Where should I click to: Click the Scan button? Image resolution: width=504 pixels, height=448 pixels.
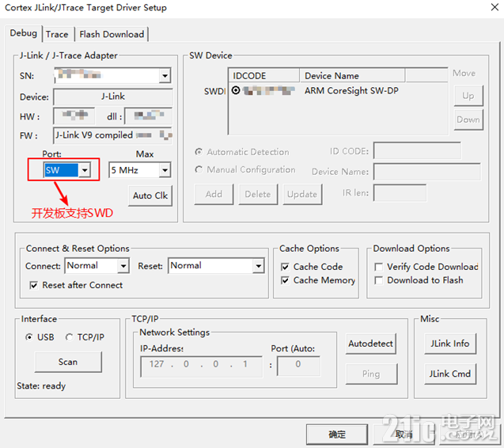pos(68,362)
